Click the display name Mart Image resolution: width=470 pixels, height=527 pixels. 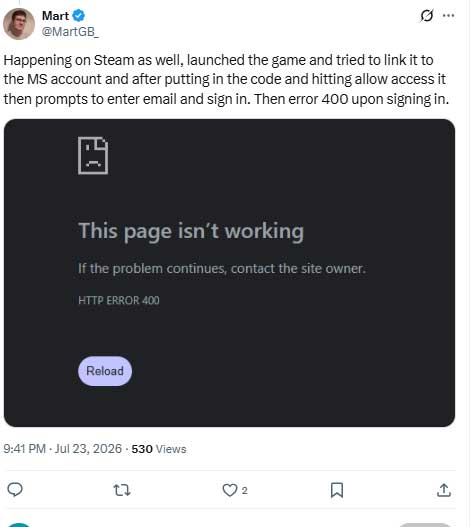coord(55,16)
